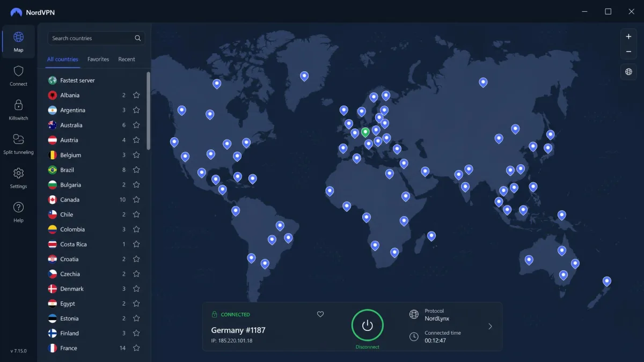
Task: Click the NordLynx protocol text
Action: (437, 319)
